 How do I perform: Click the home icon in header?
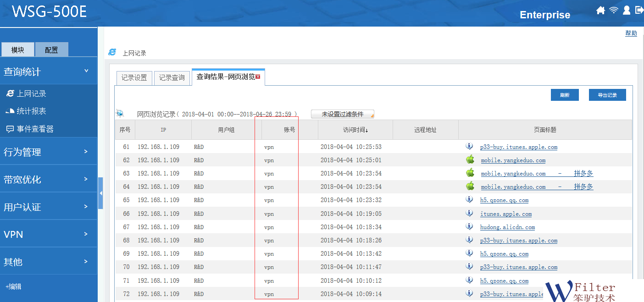pyautogui.click(x=600, y=11)
